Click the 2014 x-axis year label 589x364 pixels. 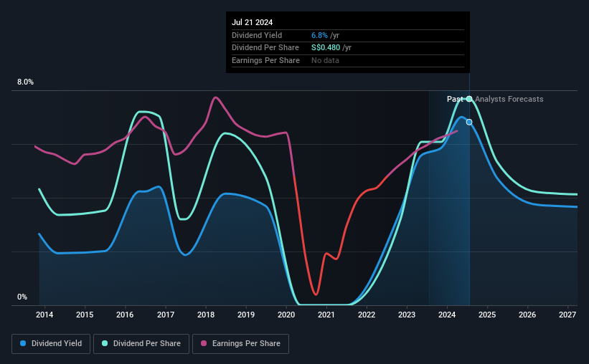coord(44,315)
